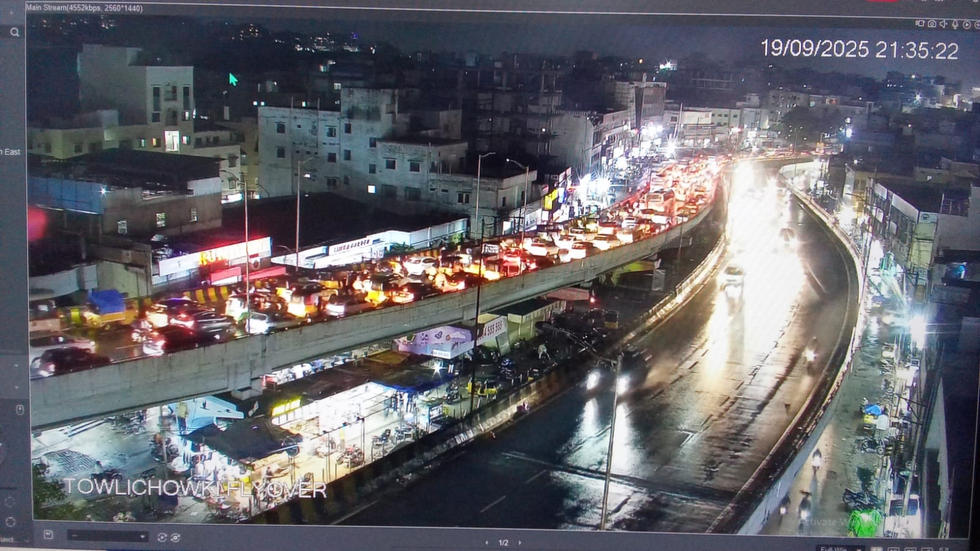Start local recording with the record icon
Image resolution: width=980 pixels, height=551 pixels.
coord(919,23)
